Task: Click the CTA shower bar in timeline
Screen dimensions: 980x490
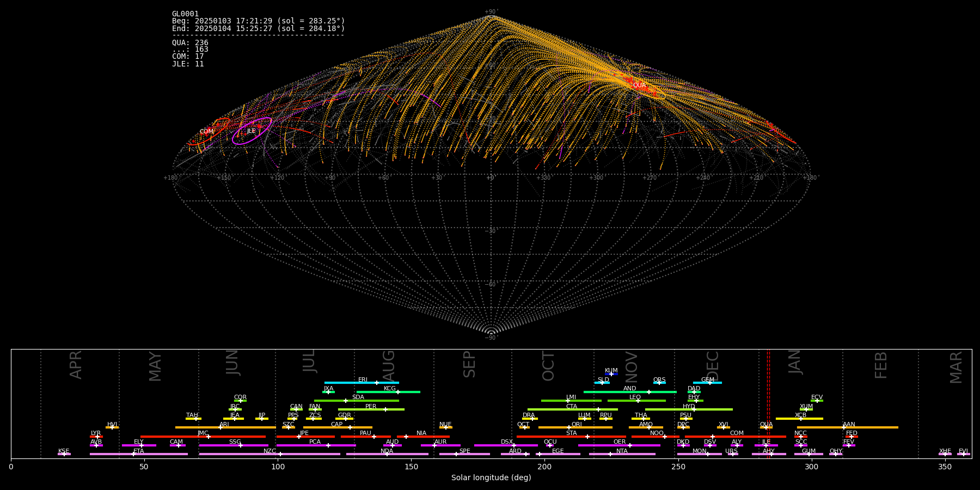Action: [x=573, y=409]
